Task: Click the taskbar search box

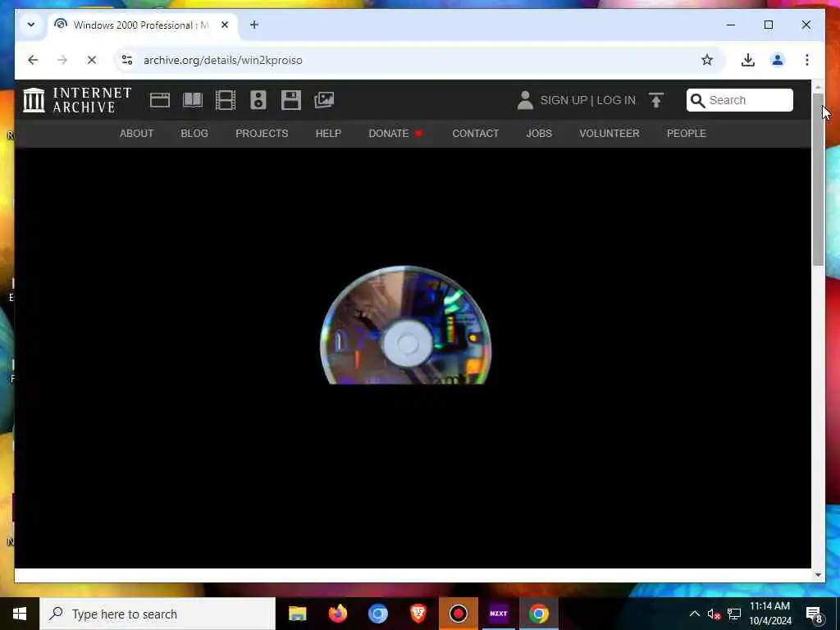Action: coord(157,614)
